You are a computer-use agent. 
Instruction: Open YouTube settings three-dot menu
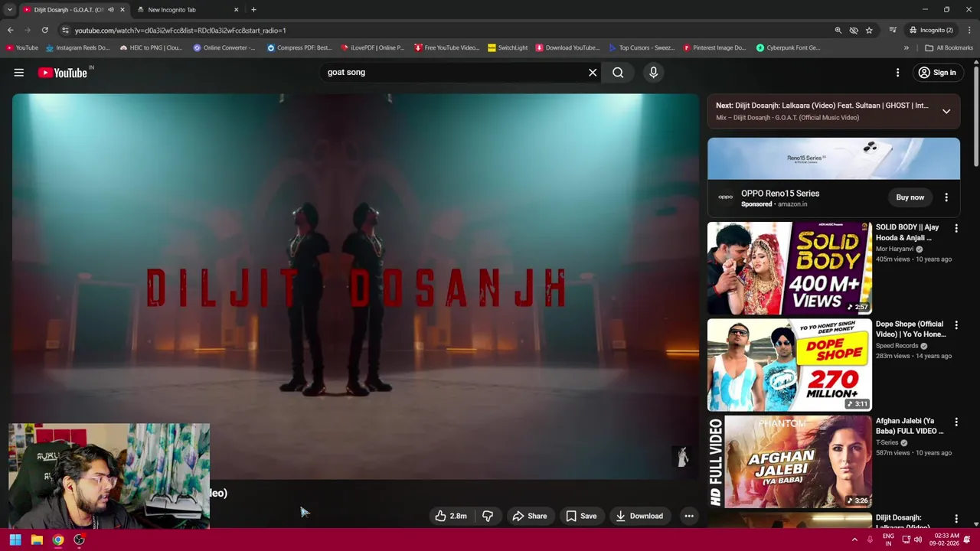(898, 73)
